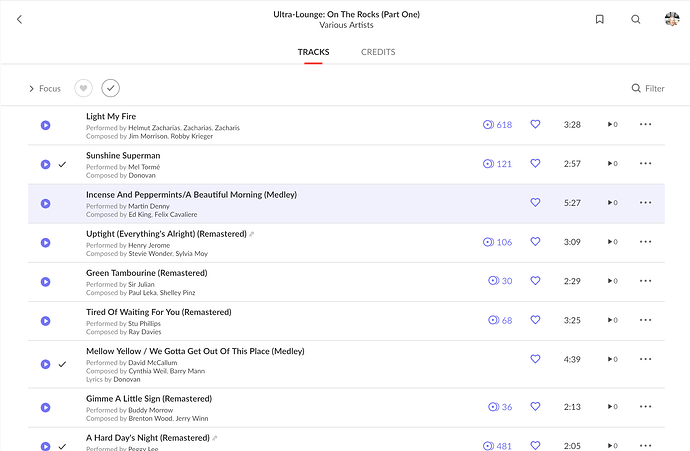
Task: Toggle the checkmark beside Sunshine Superman
Action: (62, 165)
